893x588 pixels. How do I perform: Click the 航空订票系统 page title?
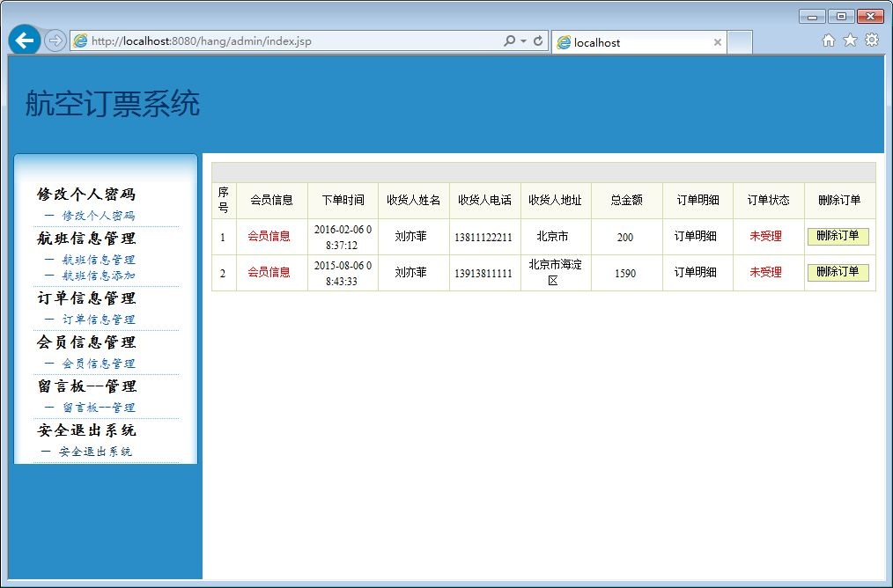click(112, 104)
